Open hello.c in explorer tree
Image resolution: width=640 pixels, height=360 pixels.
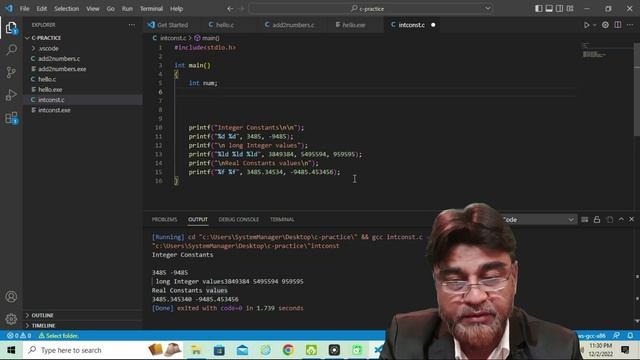click(47, 79)
